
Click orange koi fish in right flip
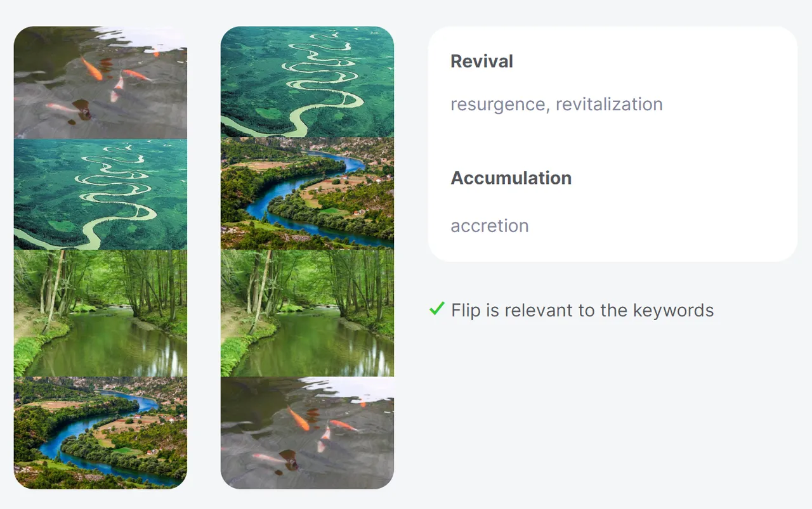[x=298, y=419]
